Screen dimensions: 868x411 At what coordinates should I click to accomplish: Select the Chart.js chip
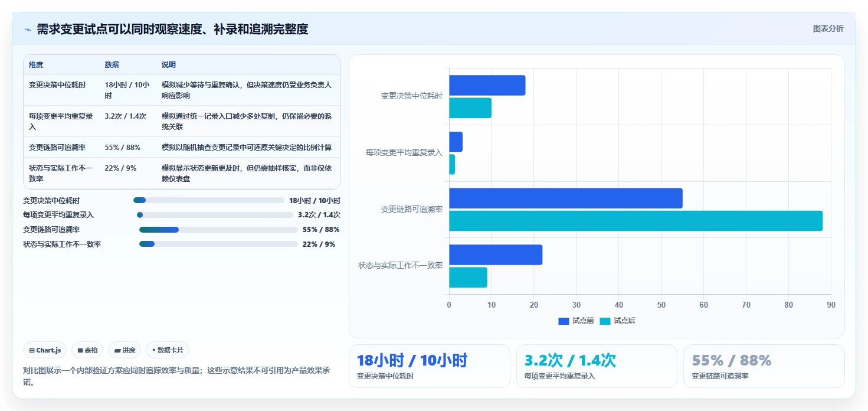coord(45,350)
